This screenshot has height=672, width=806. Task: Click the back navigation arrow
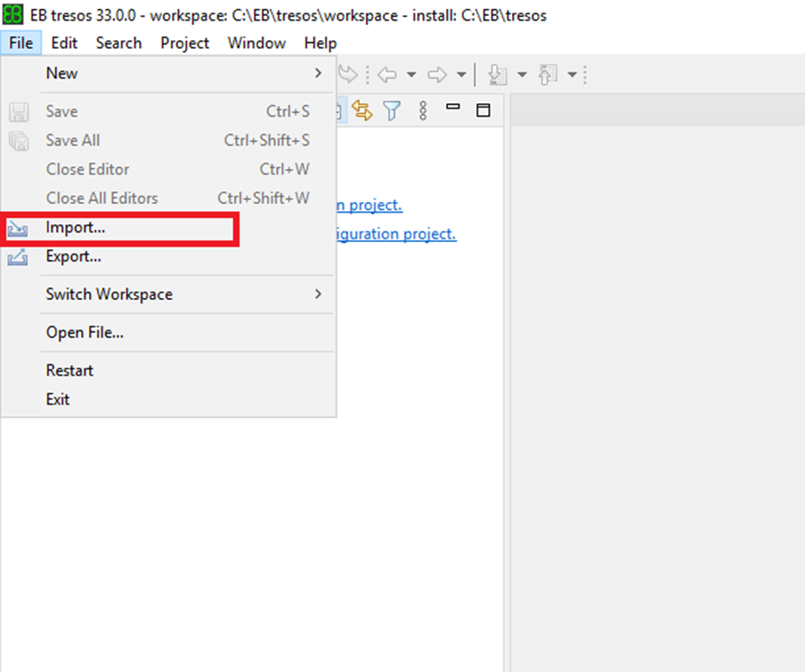387,75
